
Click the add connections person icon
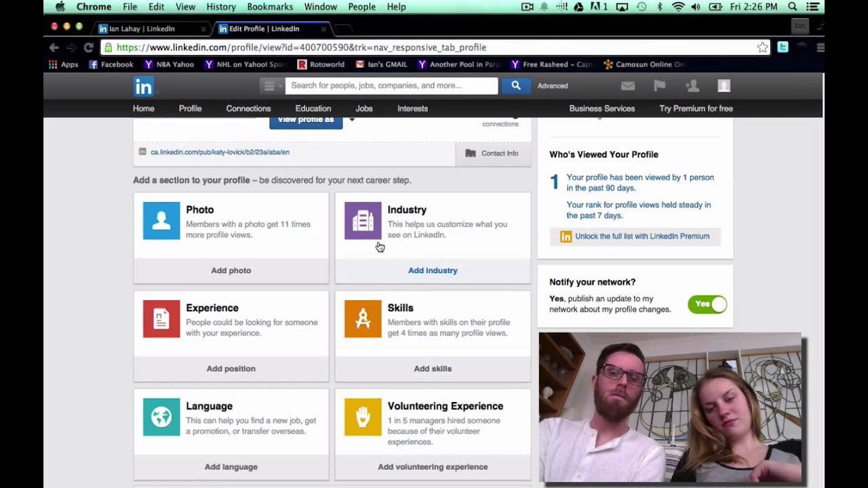(692, 85)
